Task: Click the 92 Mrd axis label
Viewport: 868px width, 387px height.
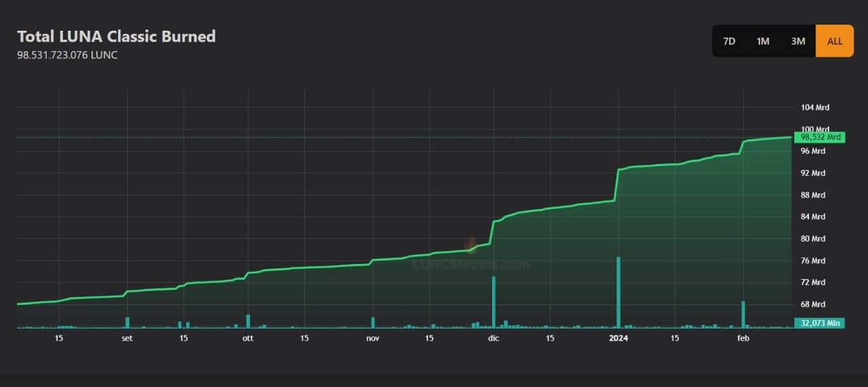Action: 813,173
